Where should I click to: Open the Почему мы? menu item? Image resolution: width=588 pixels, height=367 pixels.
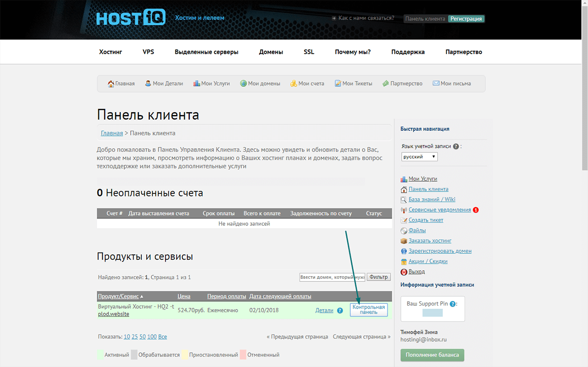tap(353, 52)
